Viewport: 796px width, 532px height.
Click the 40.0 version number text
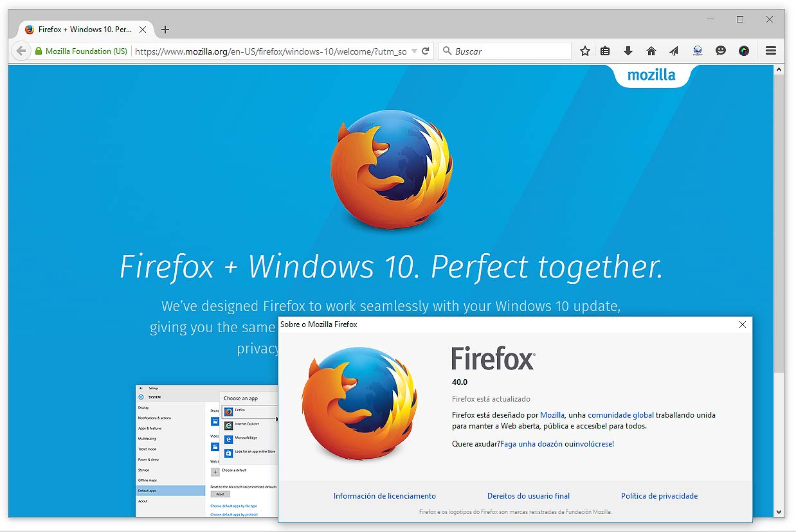coord(460,382)
